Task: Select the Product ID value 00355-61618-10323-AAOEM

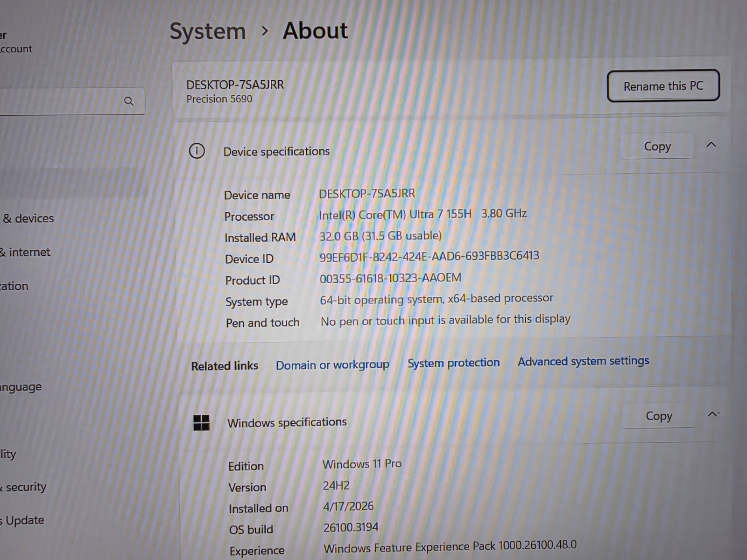Action: 390,278
